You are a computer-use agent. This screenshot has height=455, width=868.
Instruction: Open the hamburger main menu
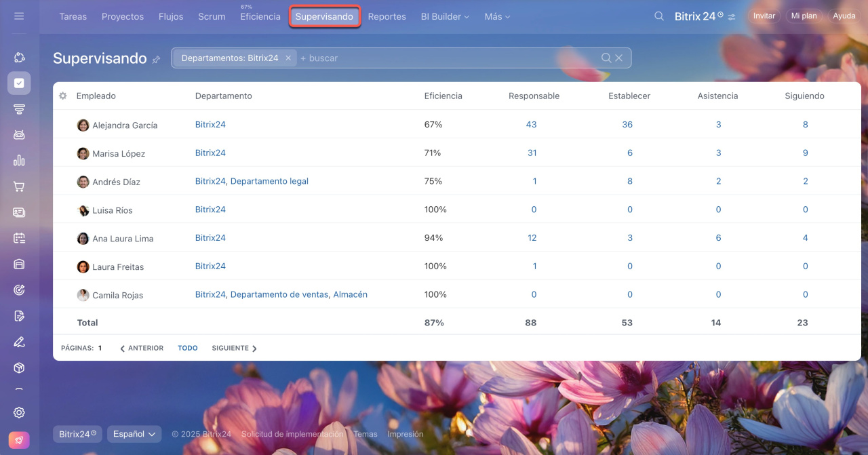point(19,16)
